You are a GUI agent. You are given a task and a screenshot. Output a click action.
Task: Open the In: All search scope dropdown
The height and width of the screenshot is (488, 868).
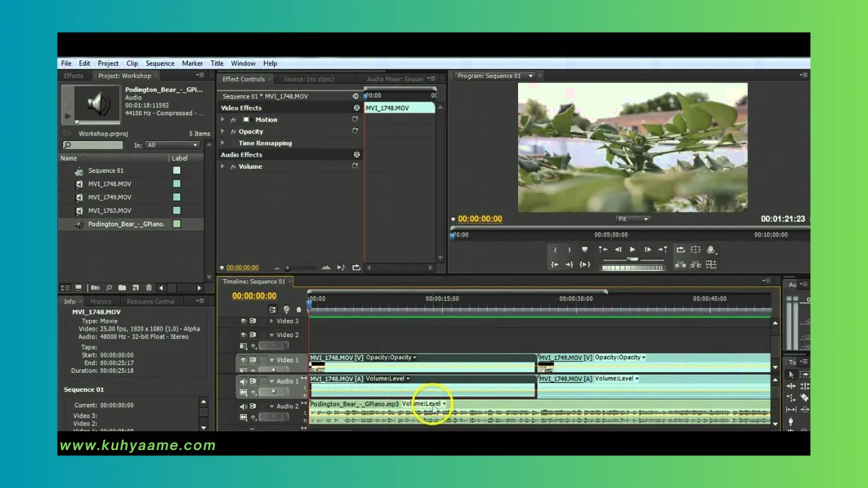172,145
